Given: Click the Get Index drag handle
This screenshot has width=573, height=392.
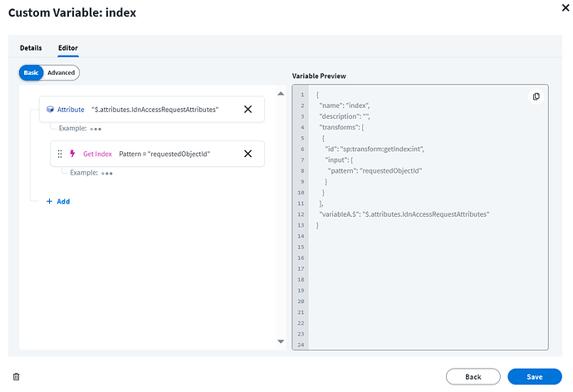Looking at the screenshot, I should tap(60, 154).
